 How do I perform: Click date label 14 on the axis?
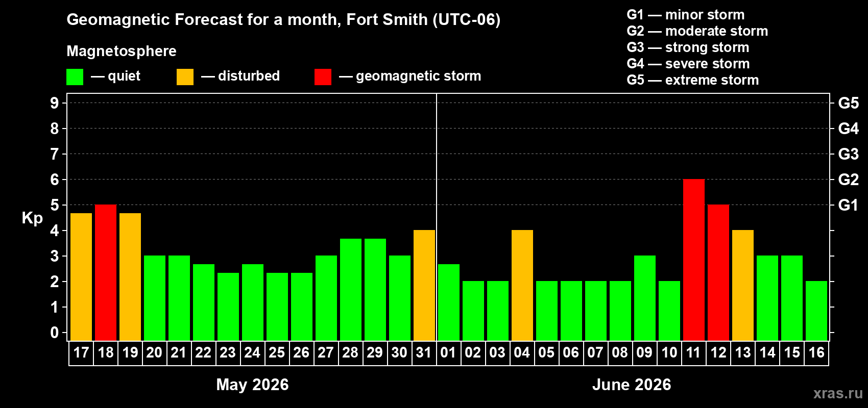tap(767, 352)
